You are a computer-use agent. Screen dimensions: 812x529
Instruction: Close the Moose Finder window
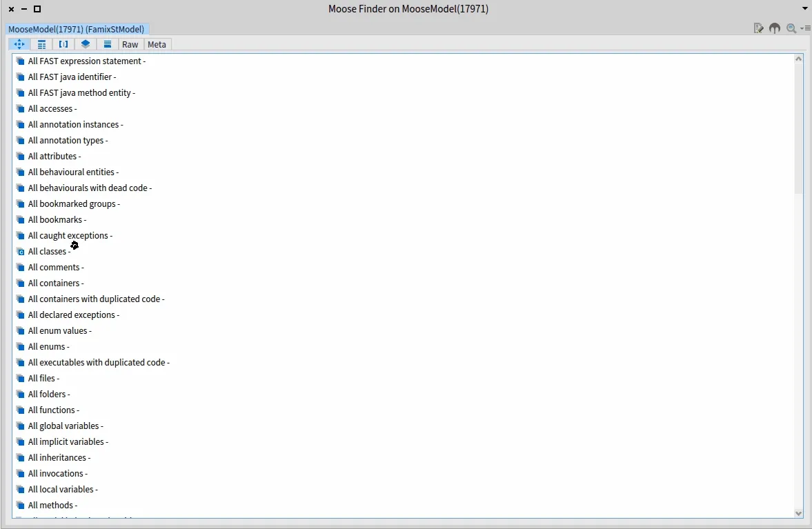coord(12,9)
